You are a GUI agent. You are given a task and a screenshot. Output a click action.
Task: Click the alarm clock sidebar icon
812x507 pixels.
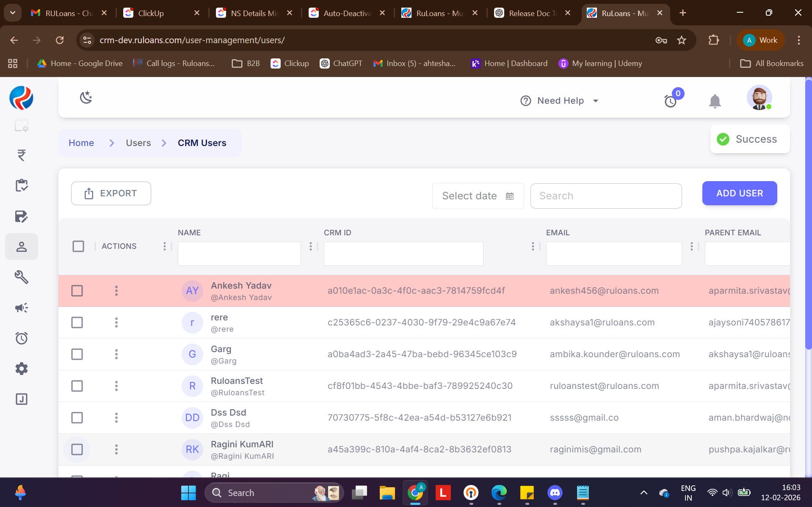[22, 338]
